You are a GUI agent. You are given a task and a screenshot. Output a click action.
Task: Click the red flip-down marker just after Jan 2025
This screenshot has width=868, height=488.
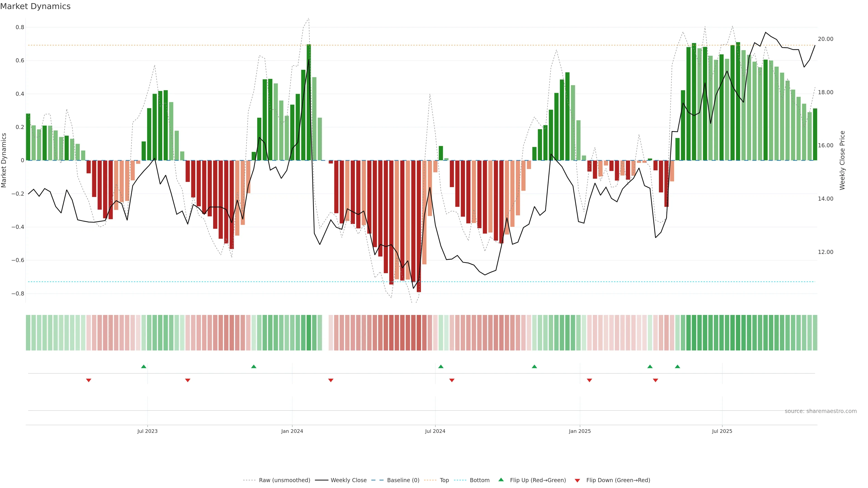click(x=589, y=380)
